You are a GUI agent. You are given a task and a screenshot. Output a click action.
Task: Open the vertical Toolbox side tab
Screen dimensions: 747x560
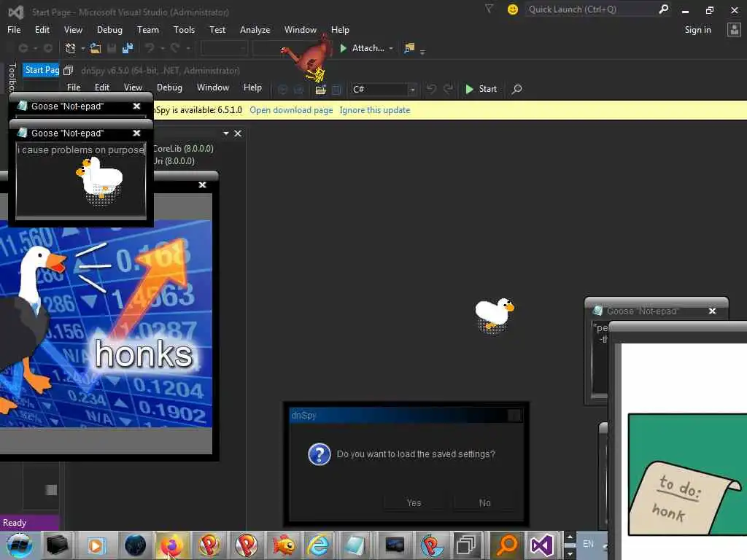pyautogui.click(x=12, y=76)
